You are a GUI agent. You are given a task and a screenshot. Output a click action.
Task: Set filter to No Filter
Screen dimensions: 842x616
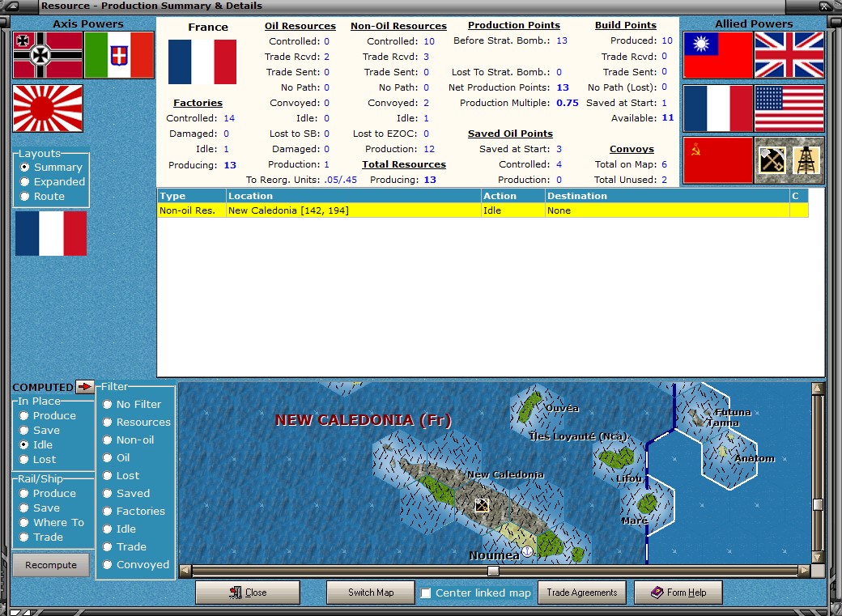tap(108, 404)
